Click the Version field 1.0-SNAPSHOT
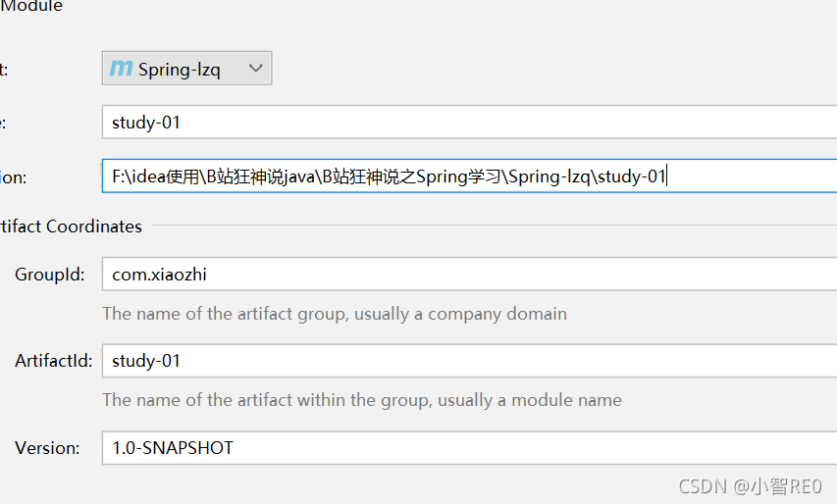This screenshot has height=504, width=837. pos(469,448)
